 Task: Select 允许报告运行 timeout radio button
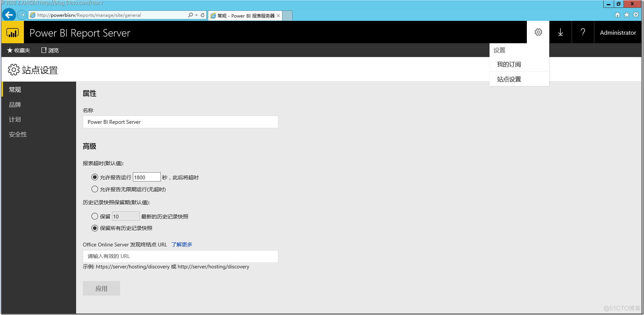point(95,177)
